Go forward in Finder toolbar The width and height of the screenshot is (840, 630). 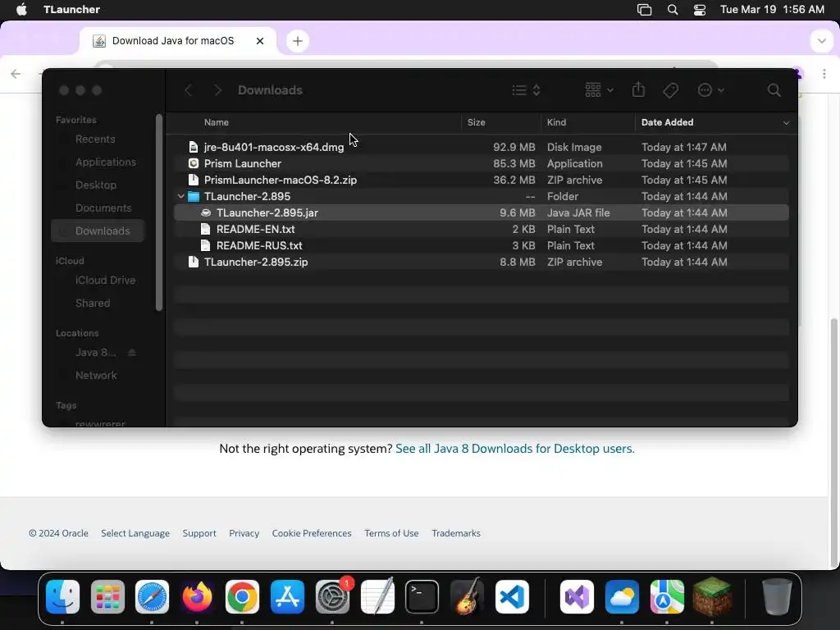click(217, 90)
